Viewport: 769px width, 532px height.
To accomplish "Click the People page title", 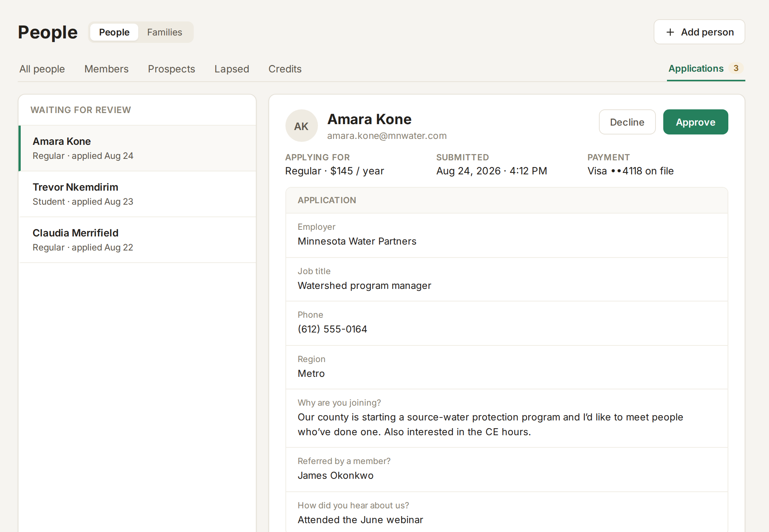I will tap(48, 32).
